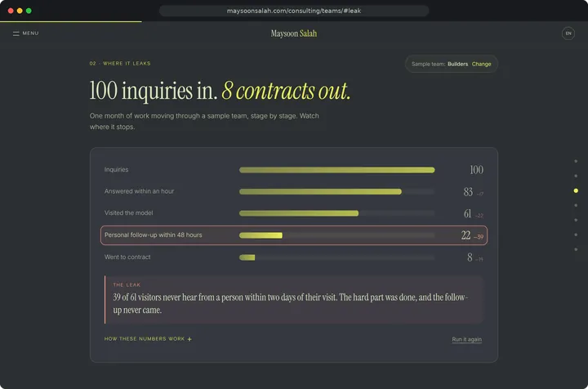Click the 8 contracts count
The image size is (588, 389).
470,257
